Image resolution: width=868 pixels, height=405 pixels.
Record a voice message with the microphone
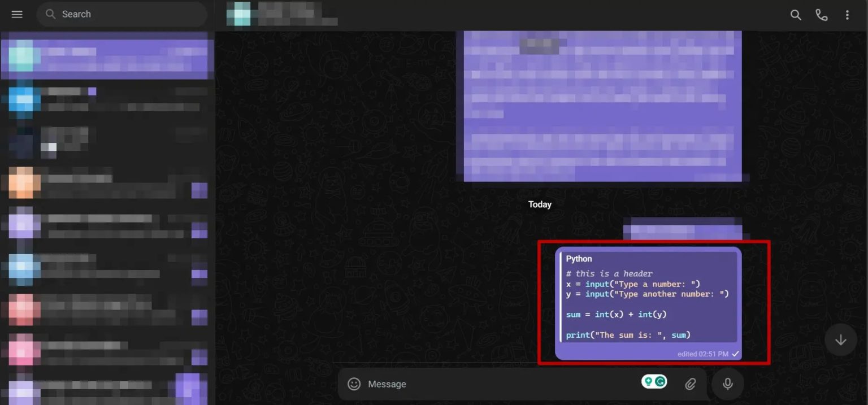[727, 384]
